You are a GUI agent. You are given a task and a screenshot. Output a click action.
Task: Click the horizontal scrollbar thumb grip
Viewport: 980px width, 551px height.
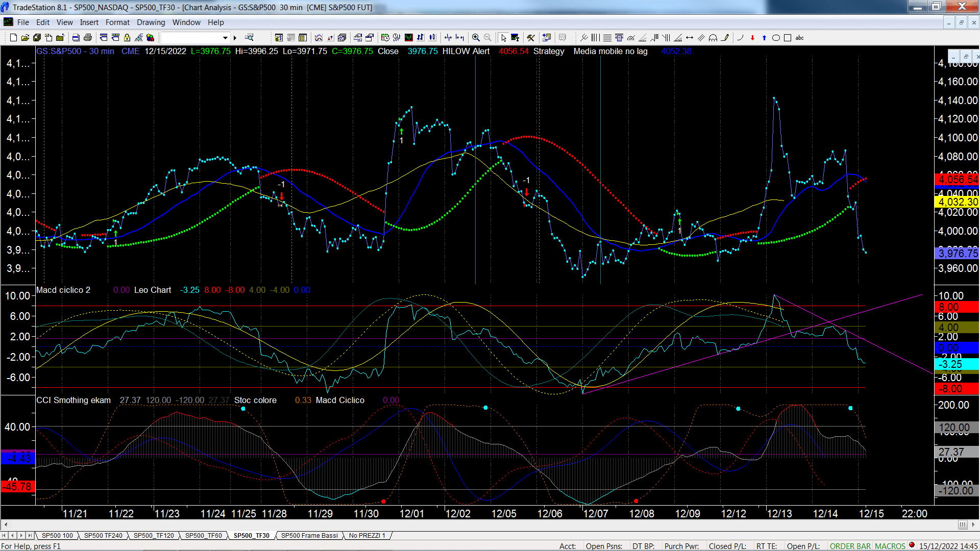963,525
